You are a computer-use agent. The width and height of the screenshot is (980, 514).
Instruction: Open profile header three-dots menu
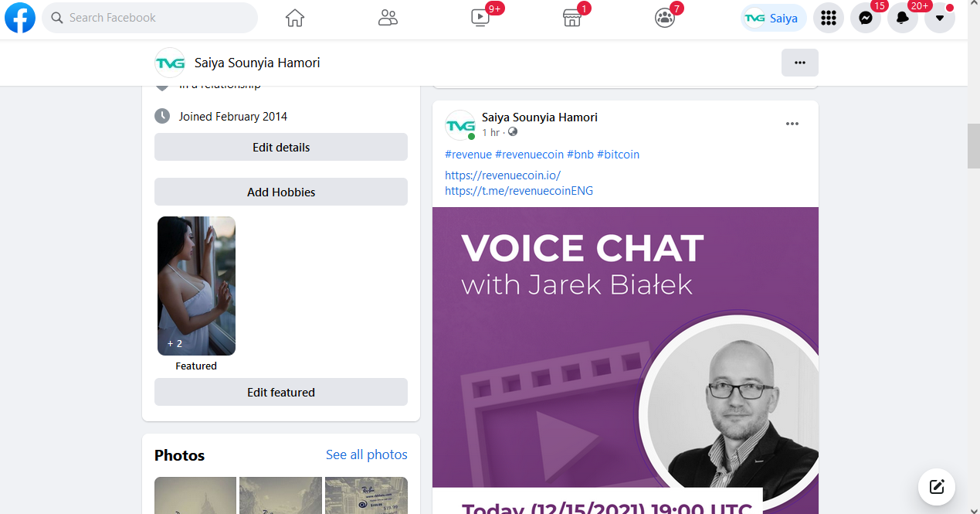point(800,63)
